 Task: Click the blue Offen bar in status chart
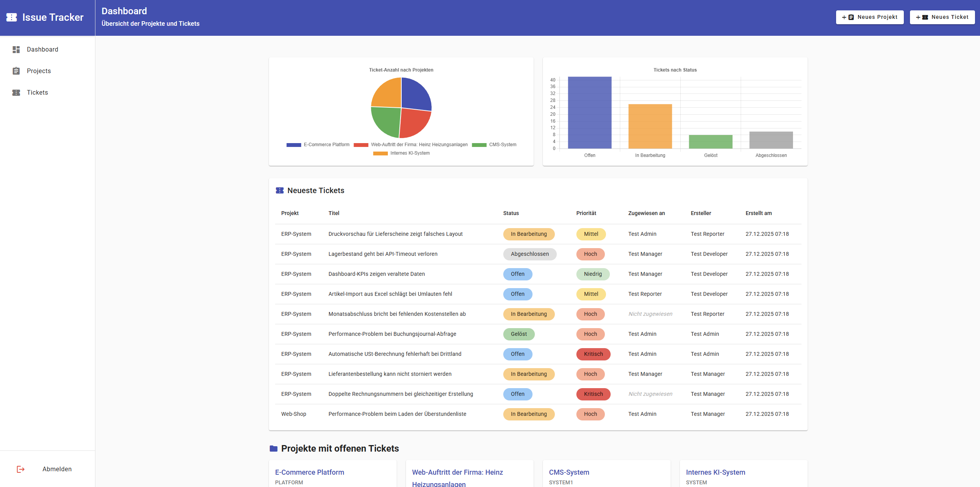pos(590,113)
